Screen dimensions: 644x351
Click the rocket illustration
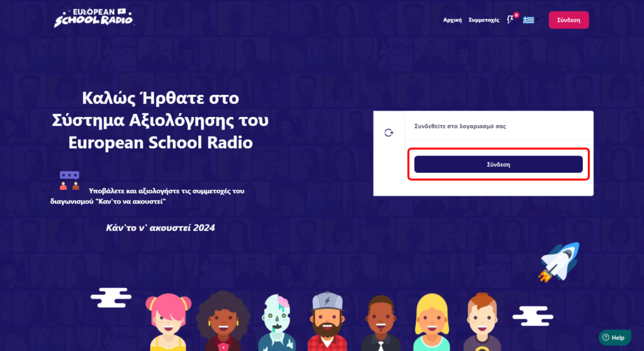[x=559, y=262]
